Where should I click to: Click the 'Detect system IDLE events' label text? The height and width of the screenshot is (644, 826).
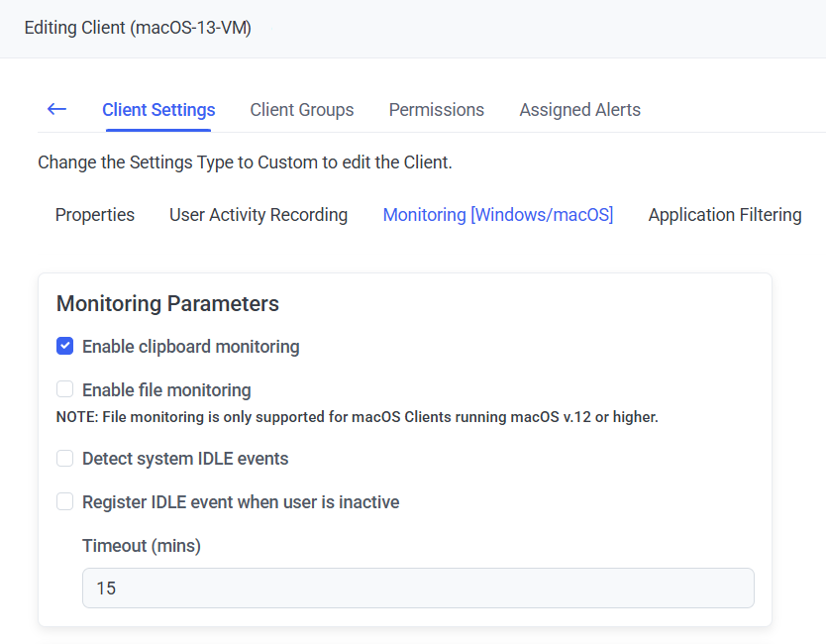point(185,459)
